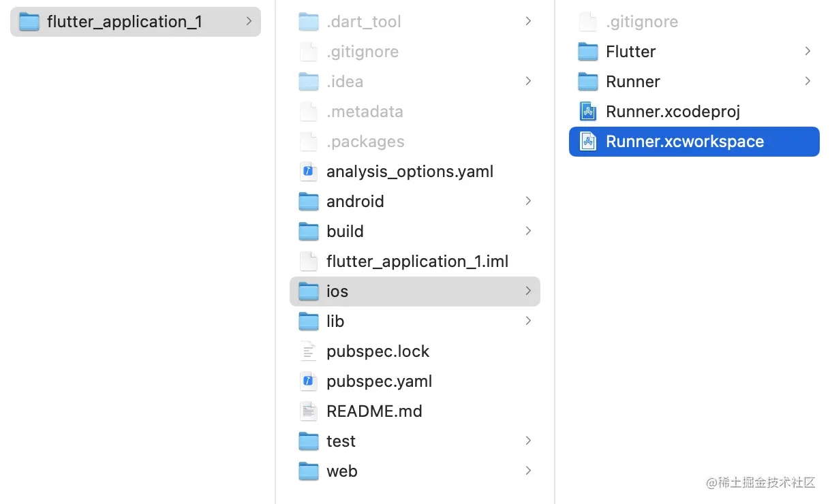Screen dimensions: 830x504
Task: Click the Runner.xcworkspace file icon
Action: (587, 142)
